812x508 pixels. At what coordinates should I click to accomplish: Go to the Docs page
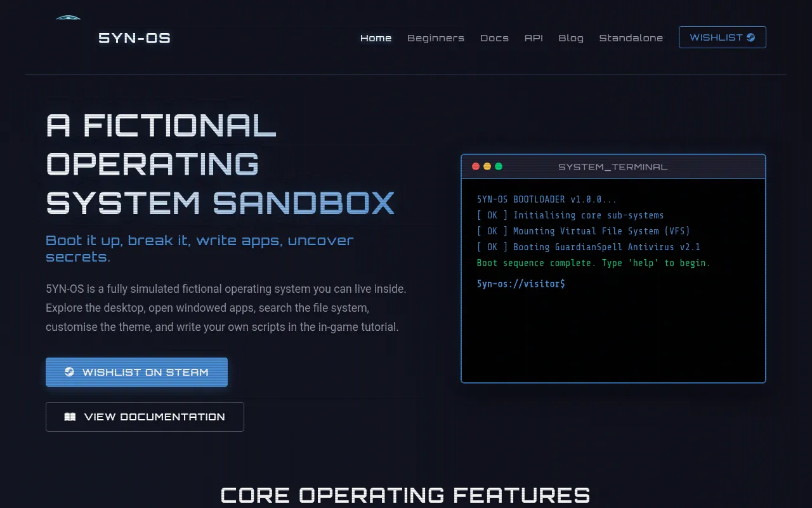[x=495, y=38]
